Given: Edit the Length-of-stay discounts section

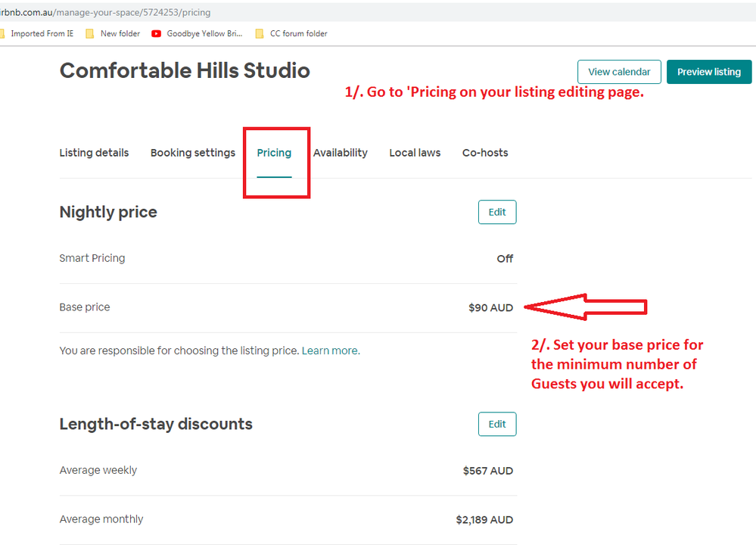Looking at the screenshot, I should coord(497,424).
